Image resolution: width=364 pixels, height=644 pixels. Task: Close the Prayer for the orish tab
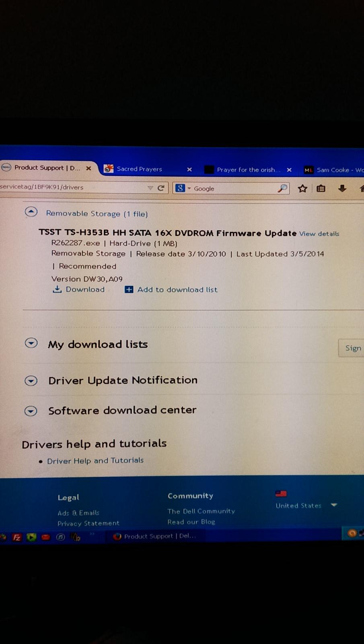(289, 170)
